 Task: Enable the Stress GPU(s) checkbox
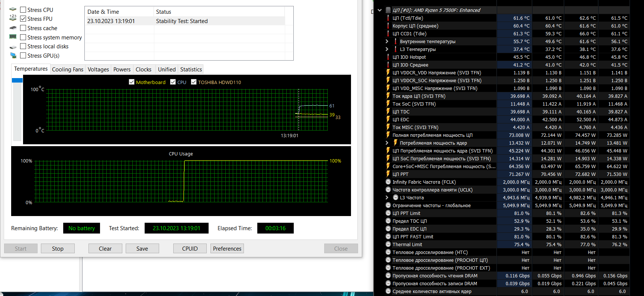tap(23, 55)
